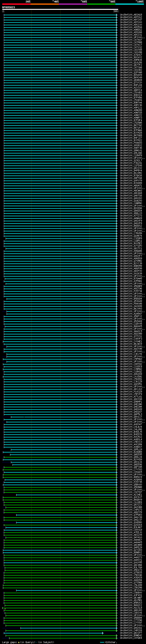The width and height of the screenshot is (146, 644).
Task: Open hit UniRef100_C5E0I3
Action: (131, 442)
